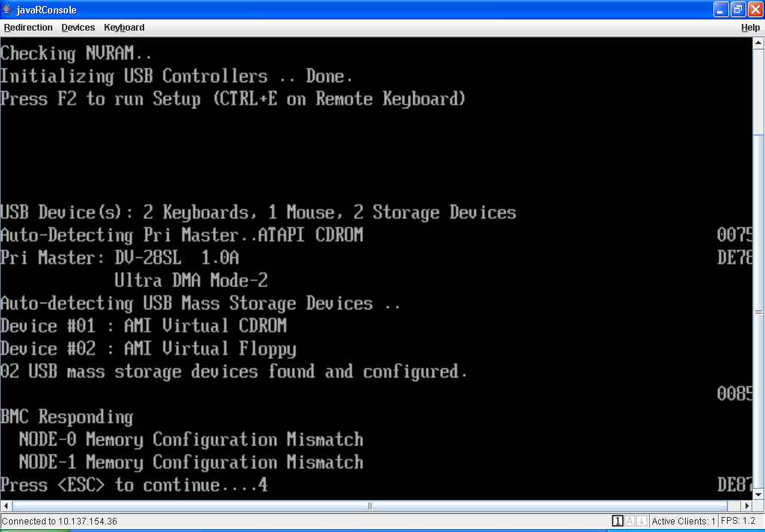Click the javaRConsole window title text

[x=46, y=10]
